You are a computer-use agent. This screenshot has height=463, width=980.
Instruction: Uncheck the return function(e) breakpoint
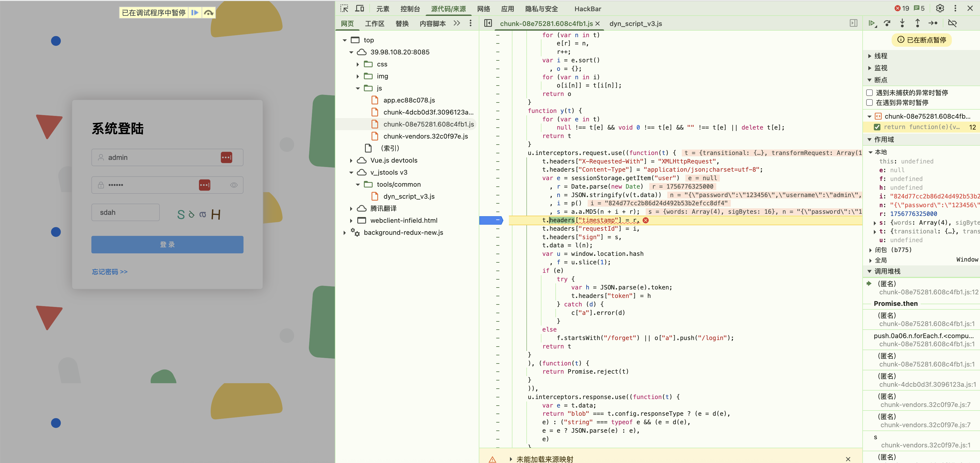pyautogui.click(x=877, y=127)
